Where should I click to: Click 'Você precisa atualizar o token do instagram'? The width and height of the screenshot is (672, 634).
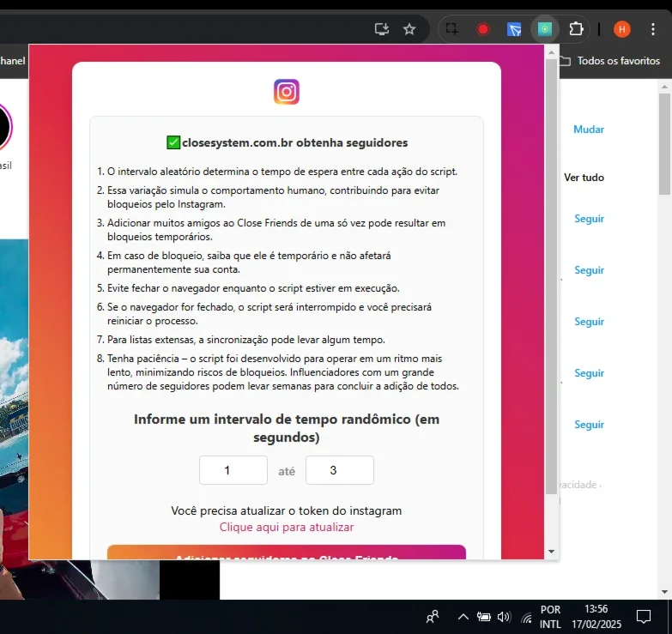[287, 510]
